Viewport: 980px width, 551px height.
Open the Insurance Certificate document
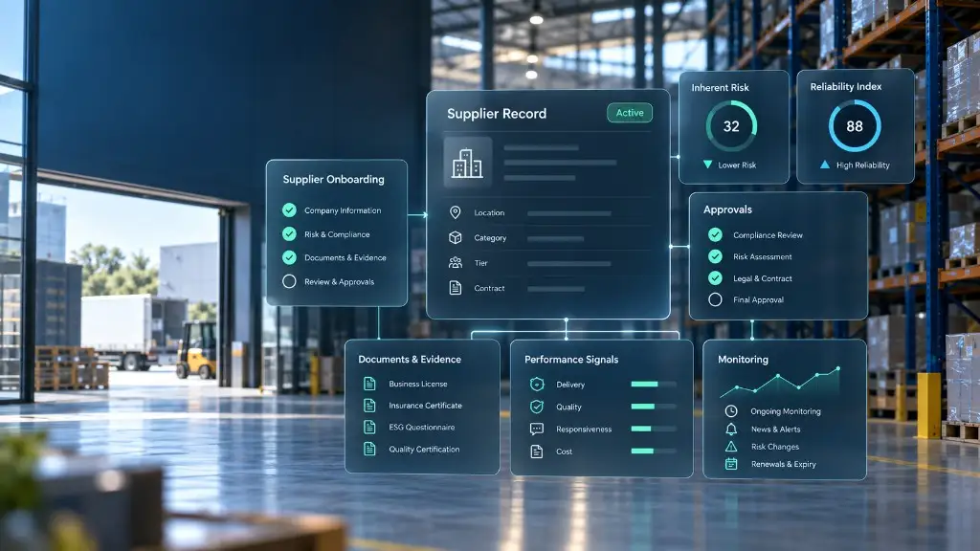pyautogui.click(x=426, y=406)
